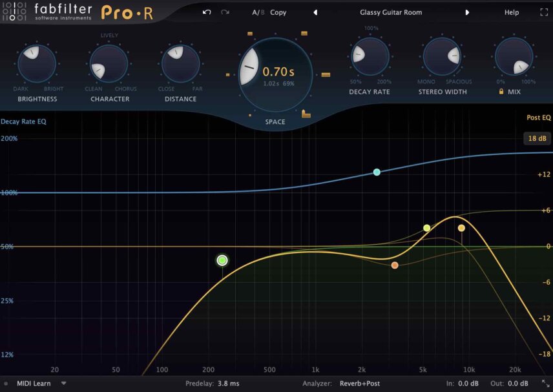Click the '1.02 s' text under decay time

click(x=271, y=83)
